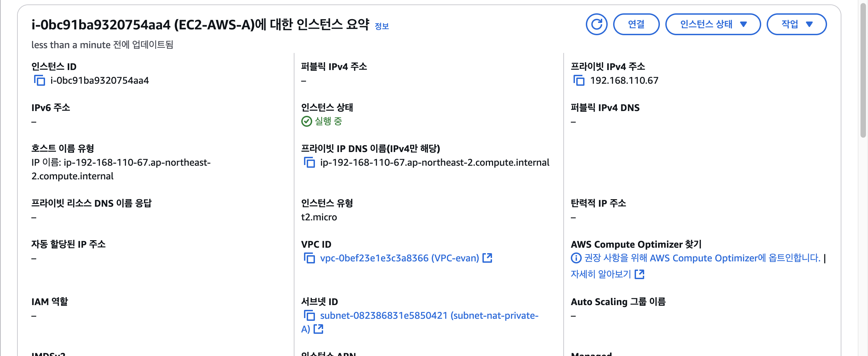Expand the 작업 actions dropdown
Viewport: 868px width, 356px height.
tap(796, 24)
